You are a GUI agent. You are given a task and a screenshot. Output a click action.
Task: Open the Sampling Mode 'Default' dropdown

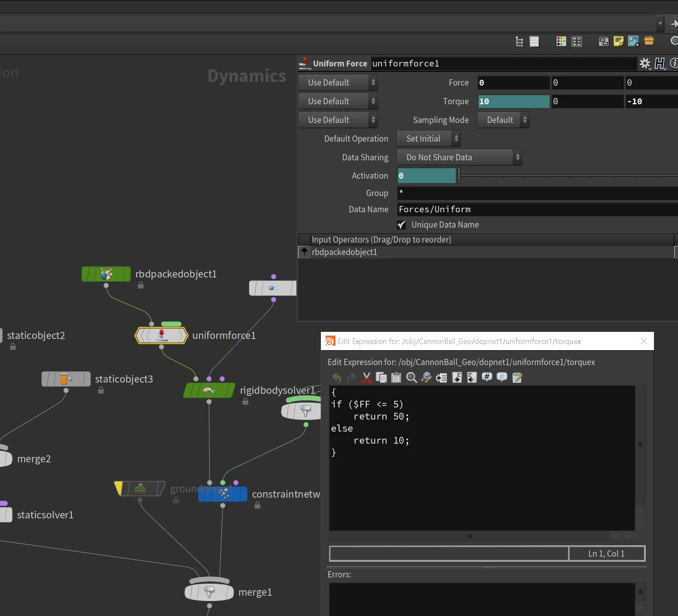(x=503, y=120)
